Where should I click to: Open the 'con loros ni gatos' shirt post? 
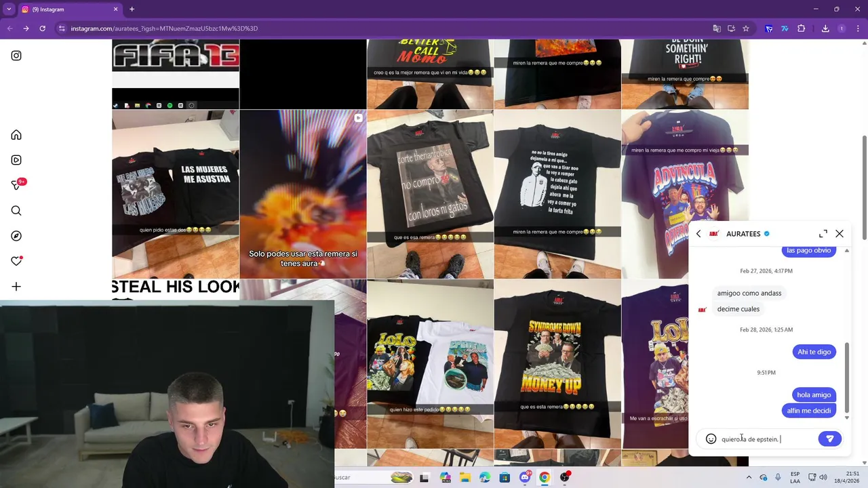(430, 194)
